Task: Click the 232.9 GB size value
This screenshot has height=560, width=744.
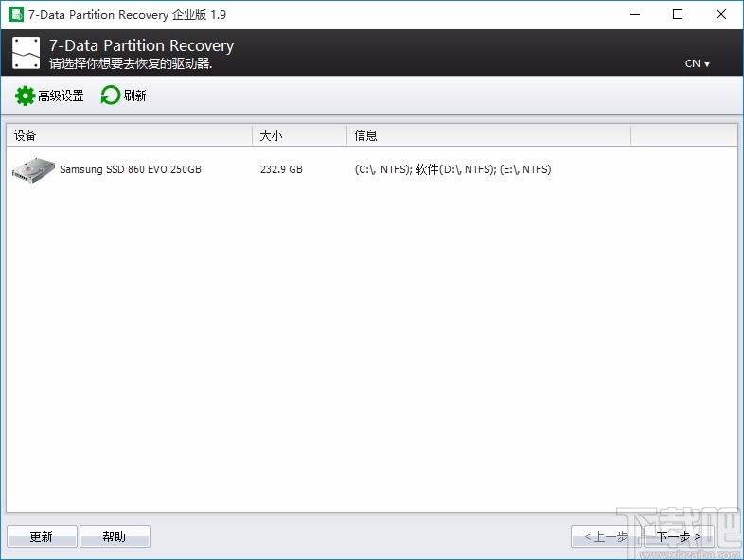Action: (x=281, y=169)
